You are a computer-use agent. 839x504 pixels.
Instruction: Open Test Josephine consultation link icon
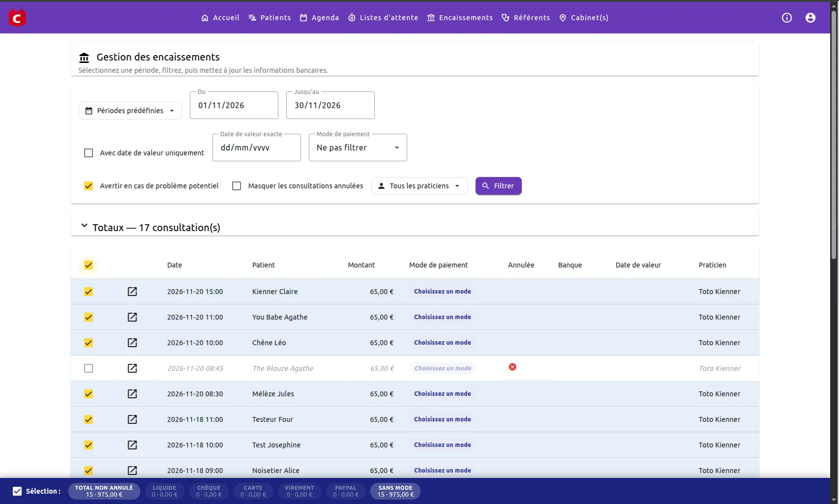[132, 445]
